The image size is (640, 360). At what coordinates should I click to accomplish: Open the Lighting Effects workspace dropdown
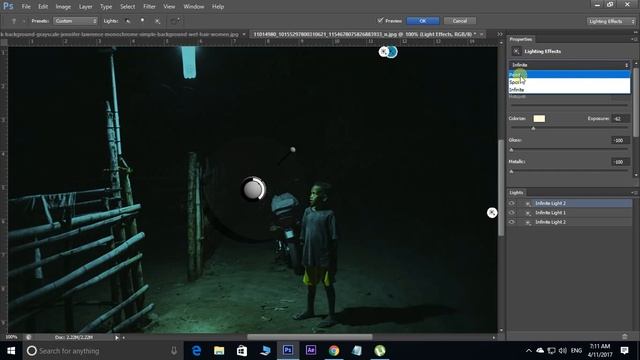611,21
